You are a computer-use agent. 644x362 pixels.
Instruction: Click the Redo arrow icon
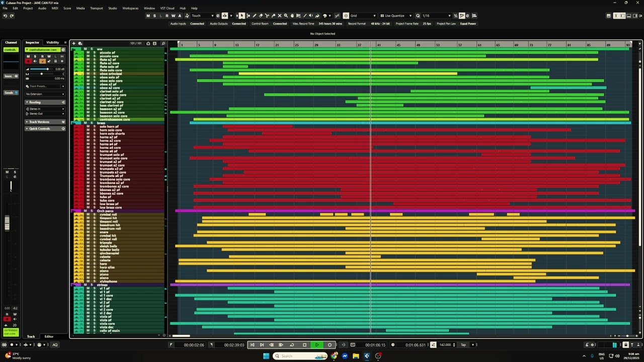tap(12, 16)
